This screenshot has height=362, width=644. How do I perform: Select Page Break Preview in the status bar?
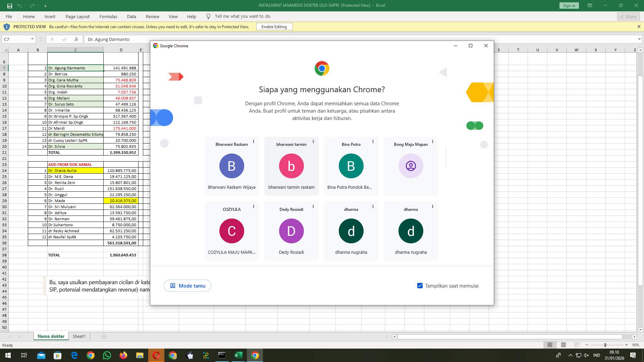pyautogui.click(x=577, y=345)
